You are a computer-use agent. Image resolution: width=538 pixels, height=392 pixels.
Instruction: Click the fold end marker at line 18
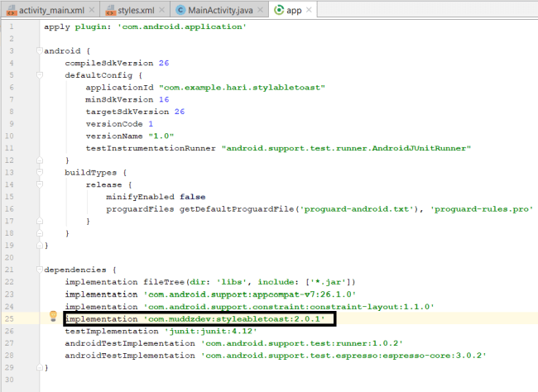pyautogui.click(x=40, y=233)
